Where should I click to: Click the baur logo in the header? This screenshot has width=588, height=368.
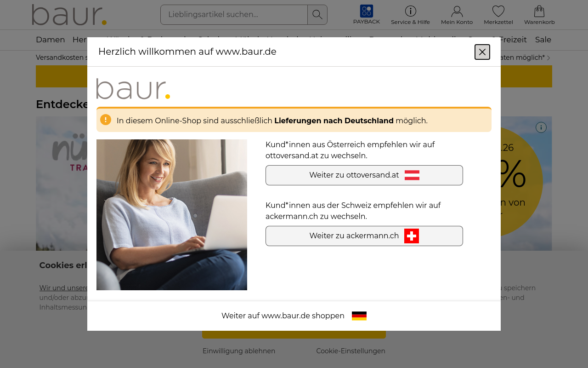(x=69, y=15)
